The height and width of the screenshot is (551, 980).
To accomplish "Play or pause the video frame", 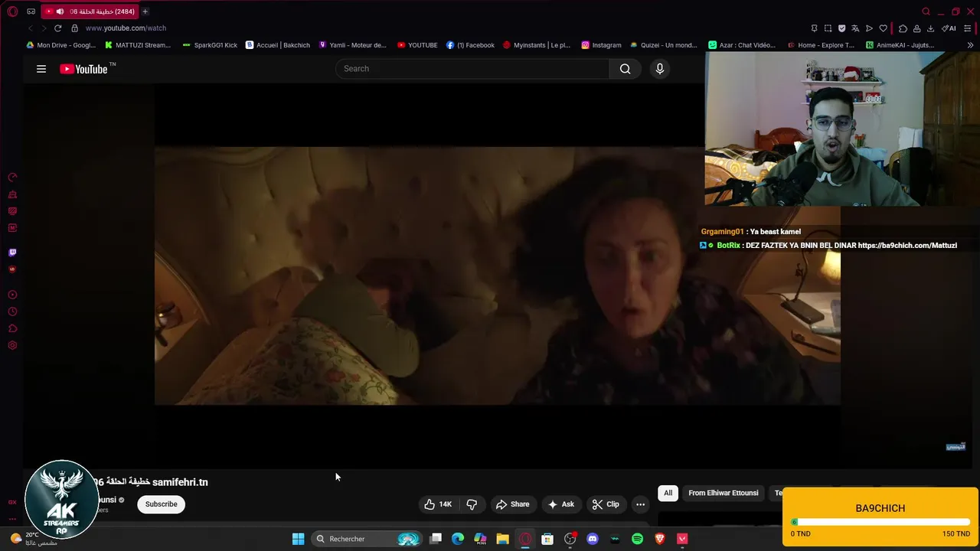I will 497,275.
